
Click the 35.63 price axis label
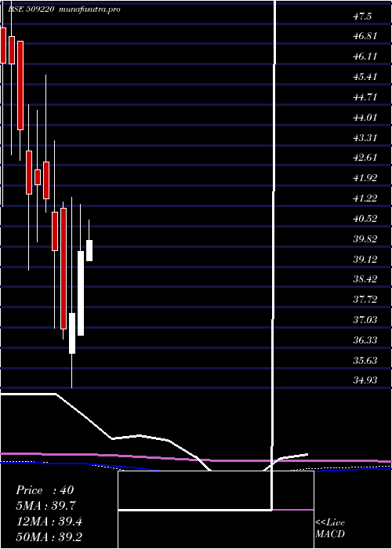(x=365, y=360)
